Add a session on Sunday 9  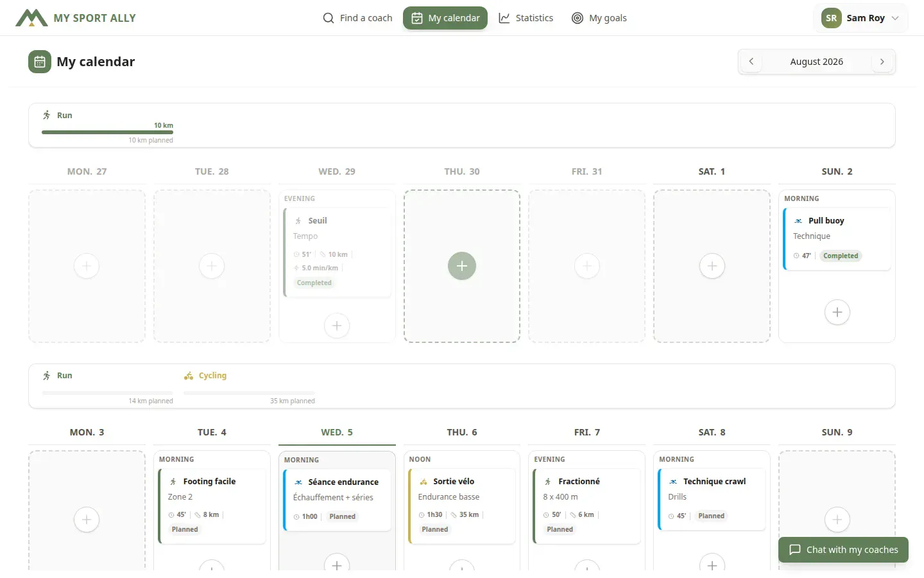(x=837, y=520)
